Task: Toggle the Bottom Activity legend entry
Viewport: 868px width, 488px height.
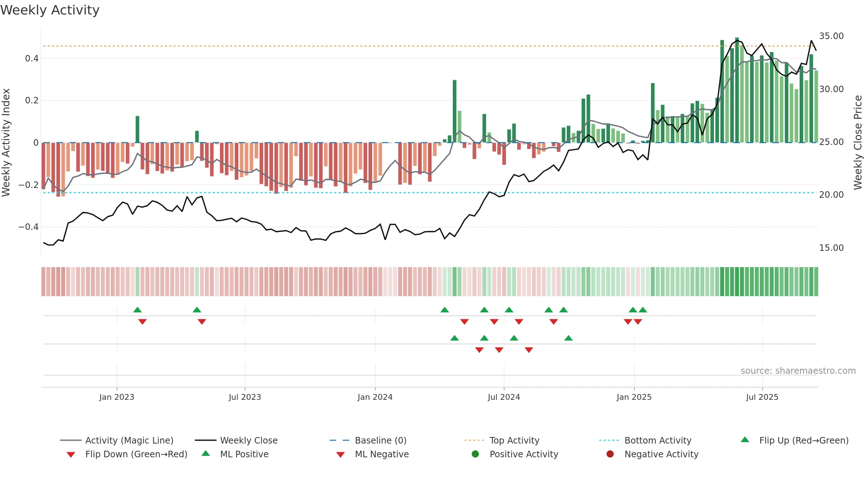Action: point(645,440)
